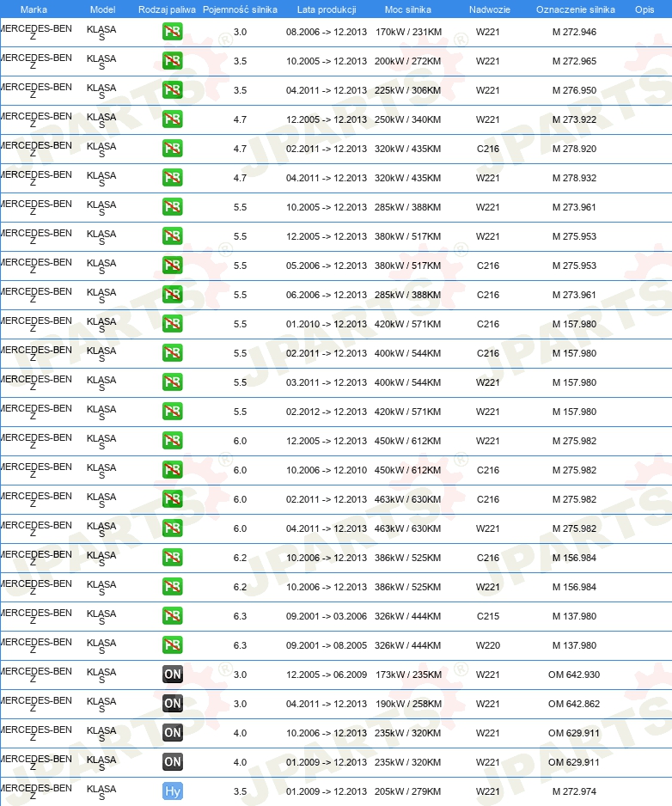Click power value 205kW / 279KM
The image size is (672, 806).
[407, 791]
